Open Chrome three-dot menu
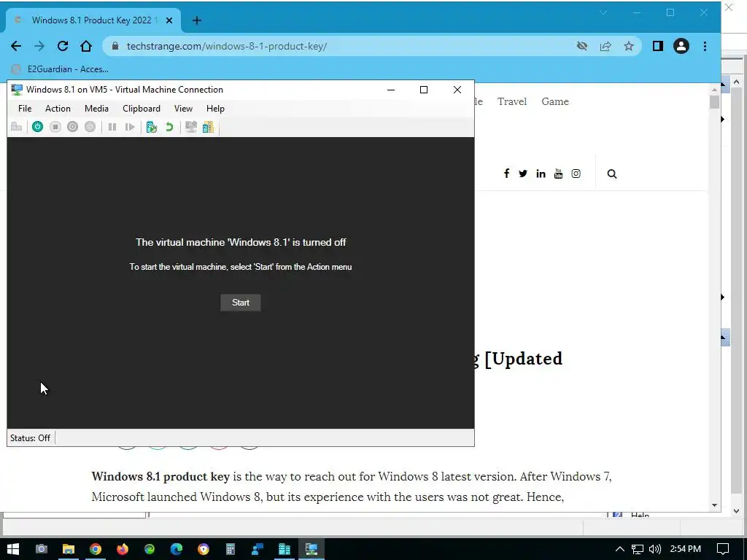The image size is (747, 560). coord(705,46)
